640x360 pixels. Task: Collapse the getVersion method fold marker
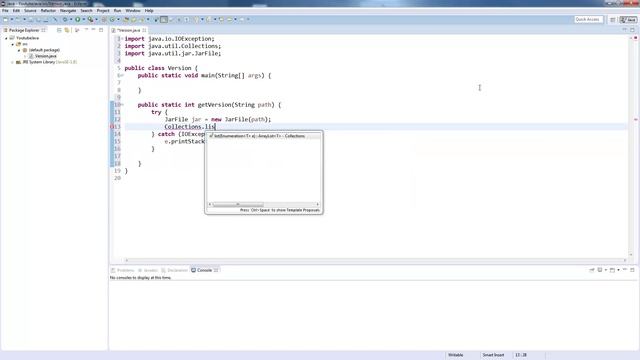click(122, 105)
